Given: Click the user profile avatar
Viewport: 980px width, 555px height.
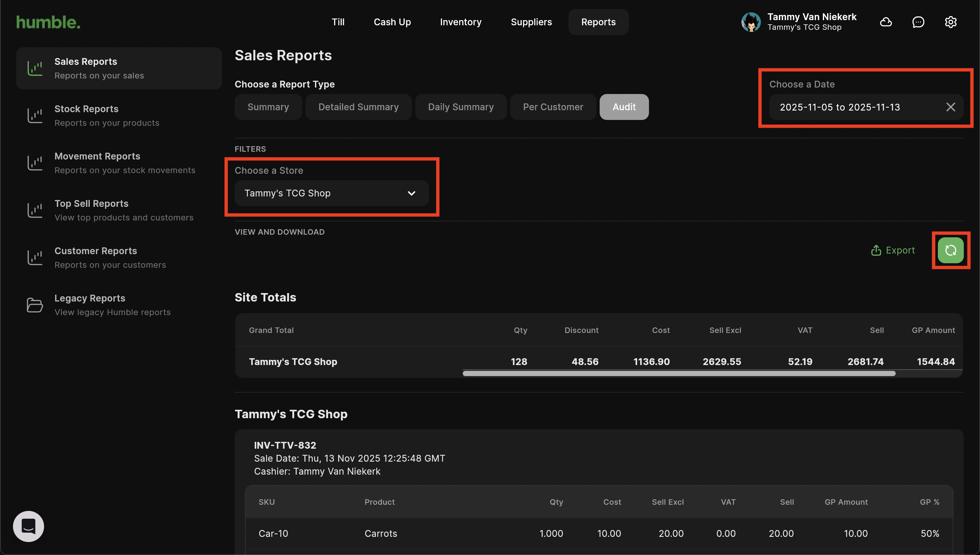Looking at the screenshot, I should pos(751,22).
